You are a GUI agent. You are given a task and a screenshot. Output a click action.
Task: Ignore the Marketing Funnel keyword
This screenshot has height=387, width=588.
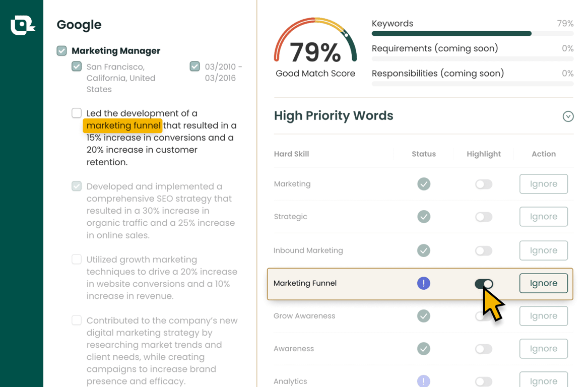coord(543,283)
